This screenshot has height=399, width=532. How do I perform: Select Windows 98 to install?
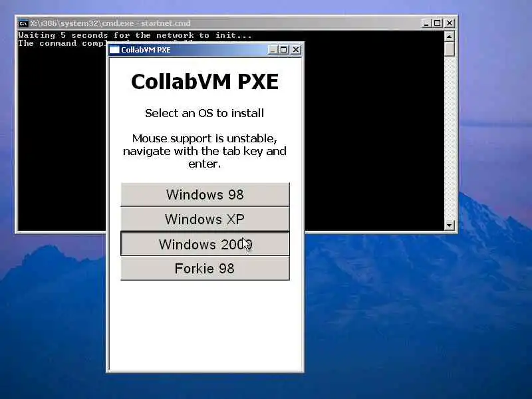(205, 194)
